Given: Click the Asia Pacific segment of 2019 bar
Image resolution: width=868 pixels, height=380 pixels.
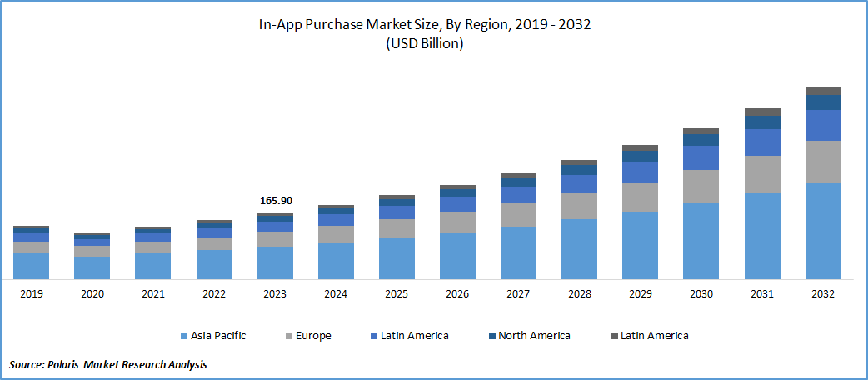Looking at the screenshot, I should tap(31, 267).
